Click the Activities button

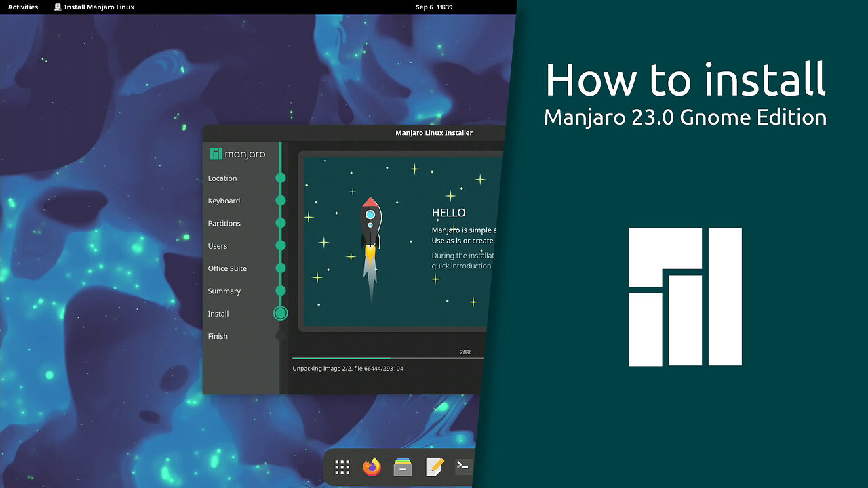coord(23,7)
